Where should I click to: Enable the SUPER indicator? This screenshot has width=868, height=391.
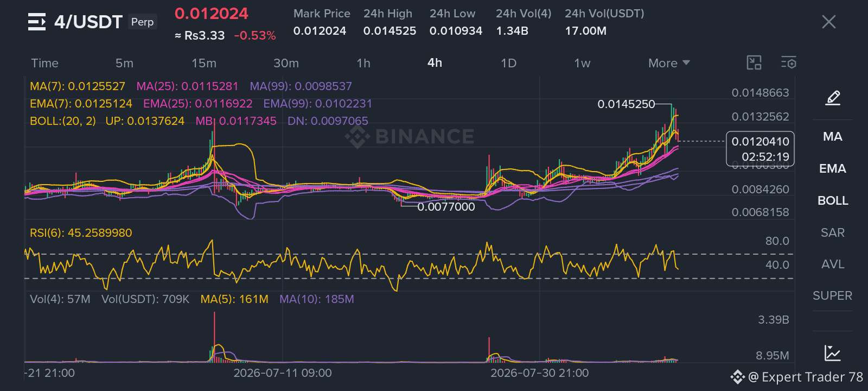[x=833, y=296]
